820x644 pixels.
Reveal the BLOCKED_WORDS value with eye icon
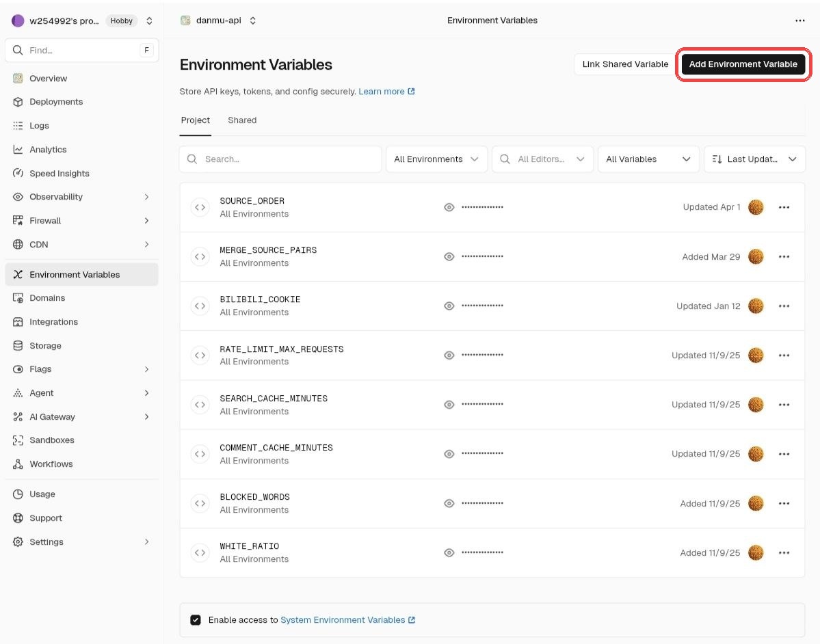pyautogui.click(x=449, y=503)
